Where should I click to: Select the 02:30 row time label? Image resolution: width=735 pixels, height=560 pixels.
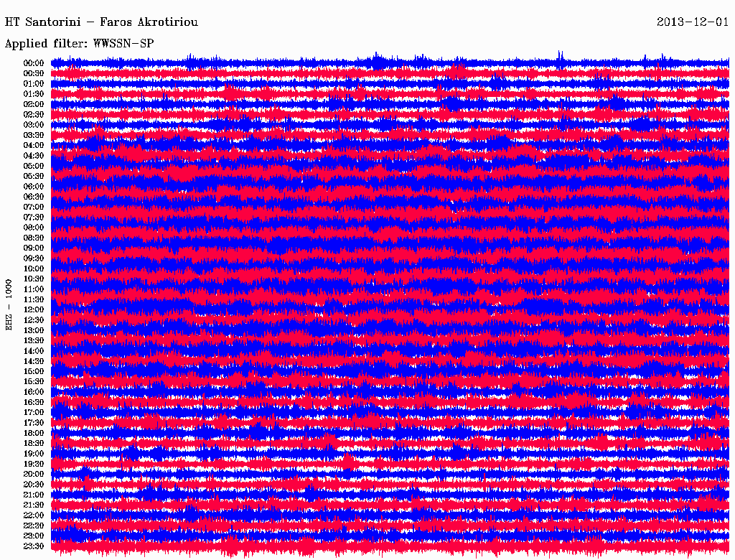point(34,114)
